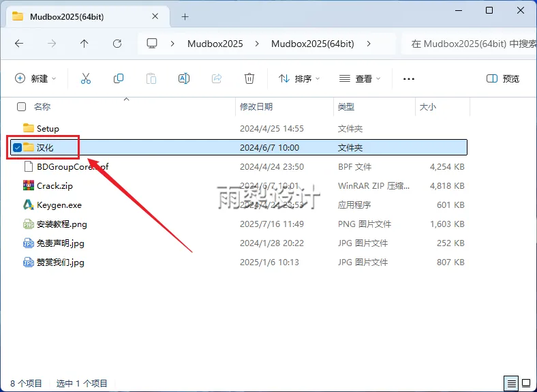The width and height of the screenshot is (537, 392).
Task: Go up one folder level
Action: click(85, 44)
